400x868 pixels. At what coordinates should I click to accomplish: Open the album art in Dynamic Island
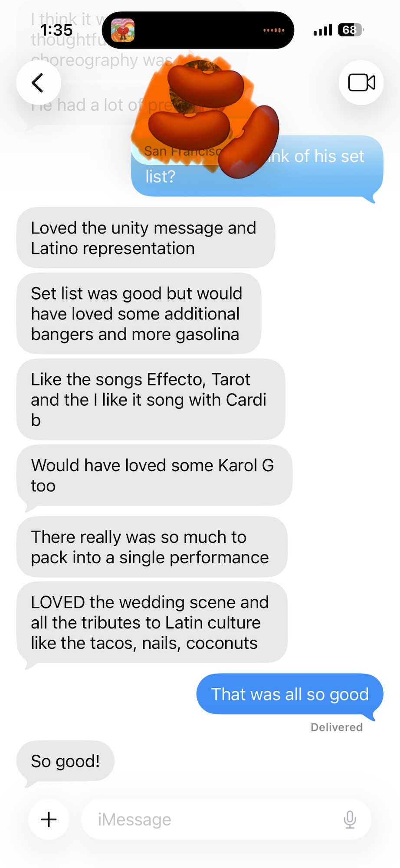pos(123,30)
